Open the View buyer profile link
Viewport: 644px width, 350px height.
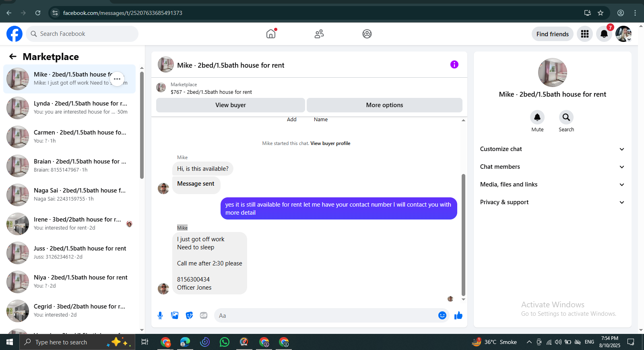click(x=330, y=143)
